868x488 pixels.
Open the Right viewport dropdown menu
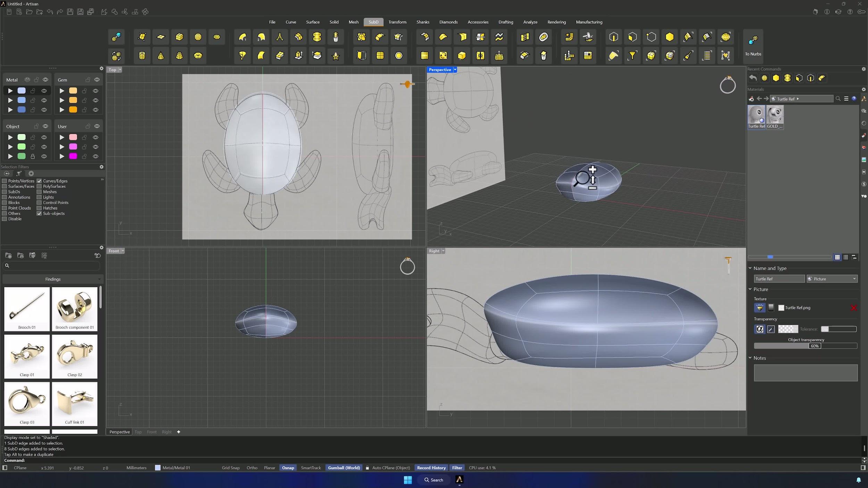[x=443, y=251]
